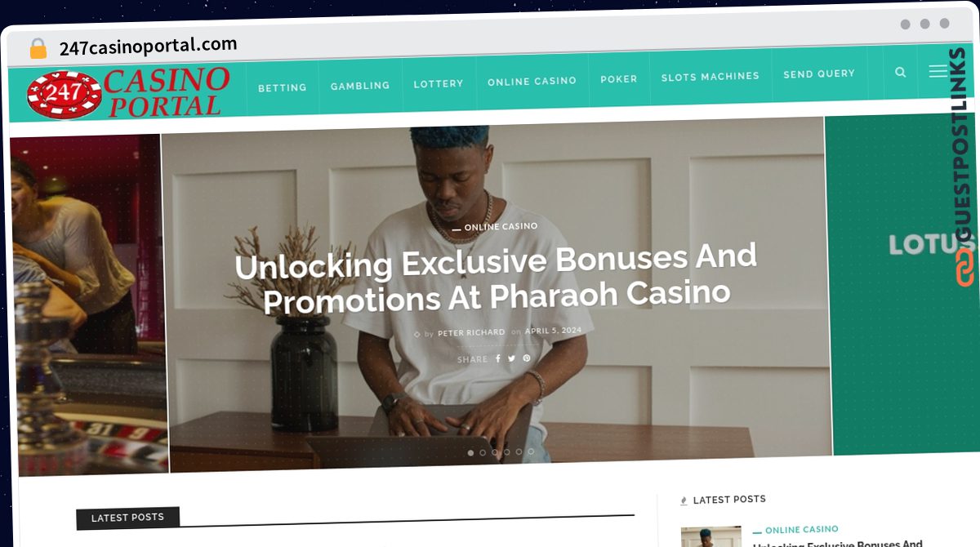
Task: Share post via Twitter icon
Action: tap(512, 358)
